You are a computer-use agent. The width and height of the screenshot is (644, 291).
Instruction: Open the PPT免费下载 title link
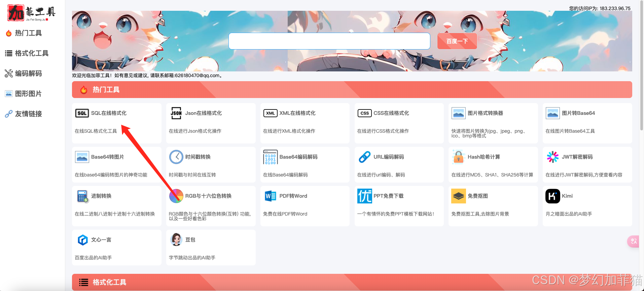coord(389,196)
